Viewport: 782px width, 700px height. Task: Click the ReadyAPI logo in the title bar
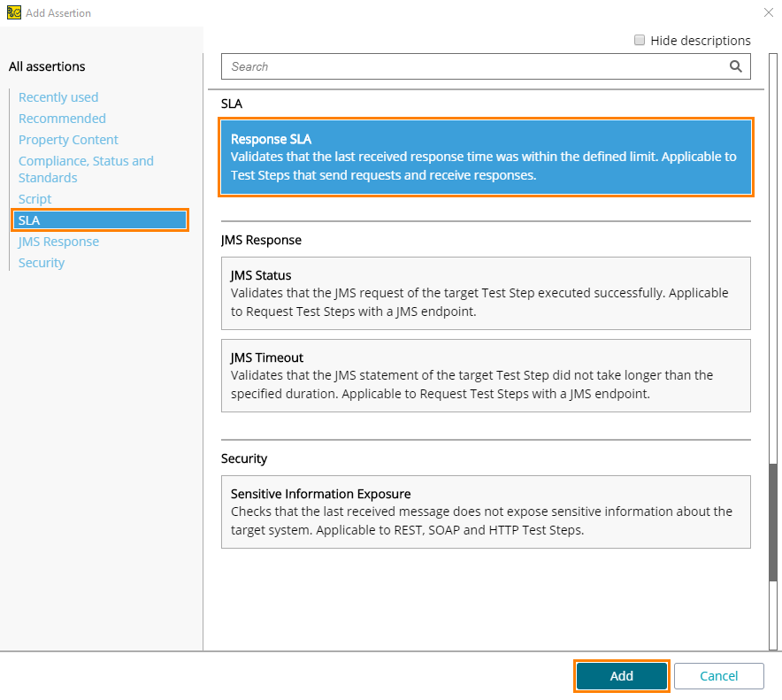click(x=12, y=12)
